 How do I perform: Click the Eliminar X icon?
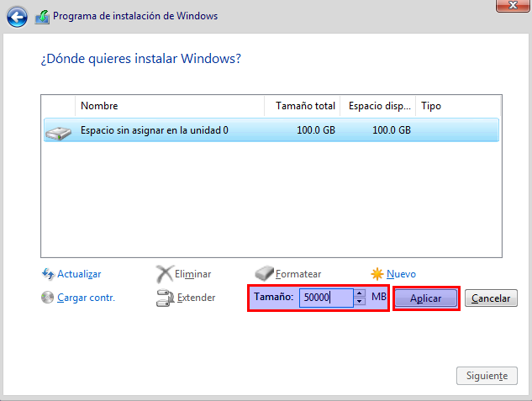165,274
